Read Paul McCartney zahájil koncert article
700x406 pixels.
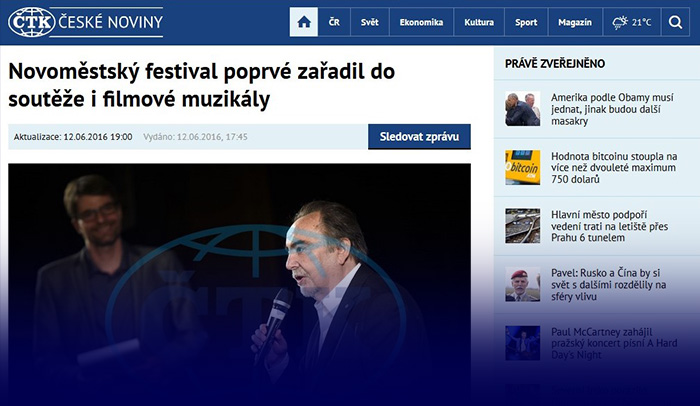click(x=614, y=343)
